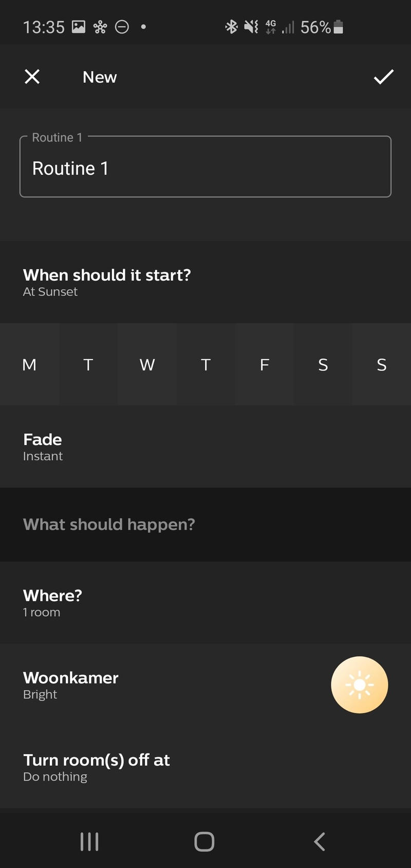Go back using navigation back arrow
Screen dimensions: 411x868
tap(320, 842)
